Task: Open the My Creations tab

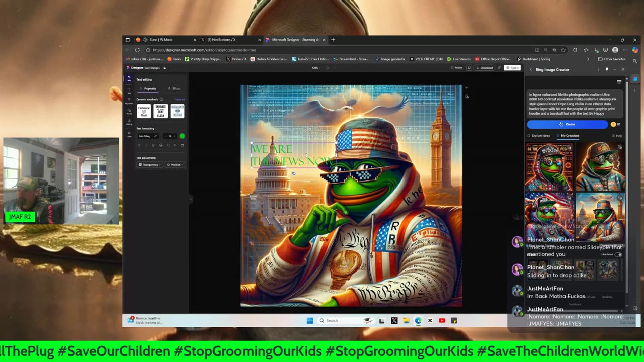Action: (x=568, y=136)
